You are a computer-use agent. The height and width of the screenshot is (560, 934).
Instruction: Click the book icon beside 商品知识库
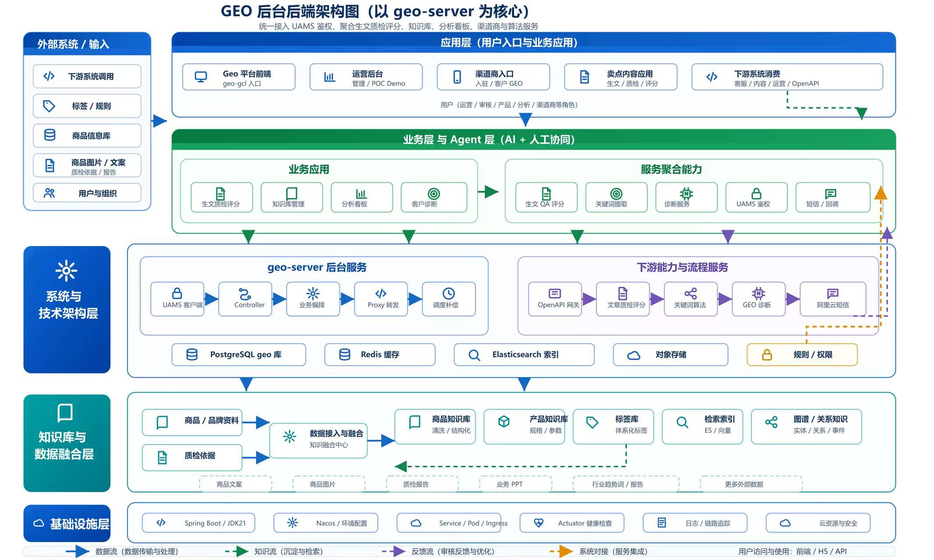[x=414, y=422]
